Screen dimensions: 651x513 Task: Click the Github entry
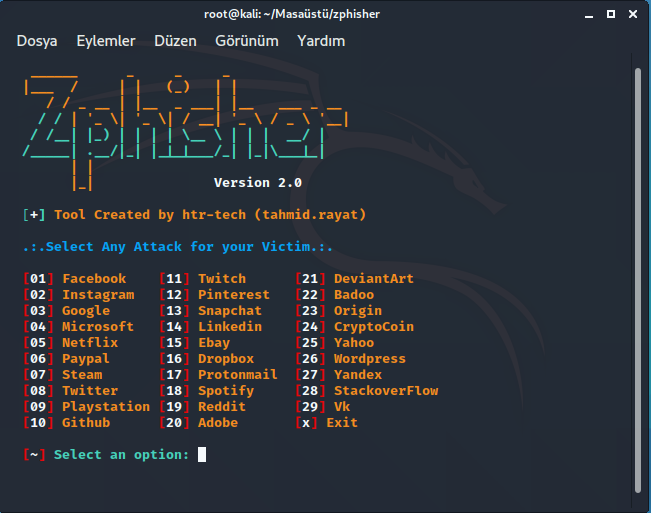(x=86, y=423)
